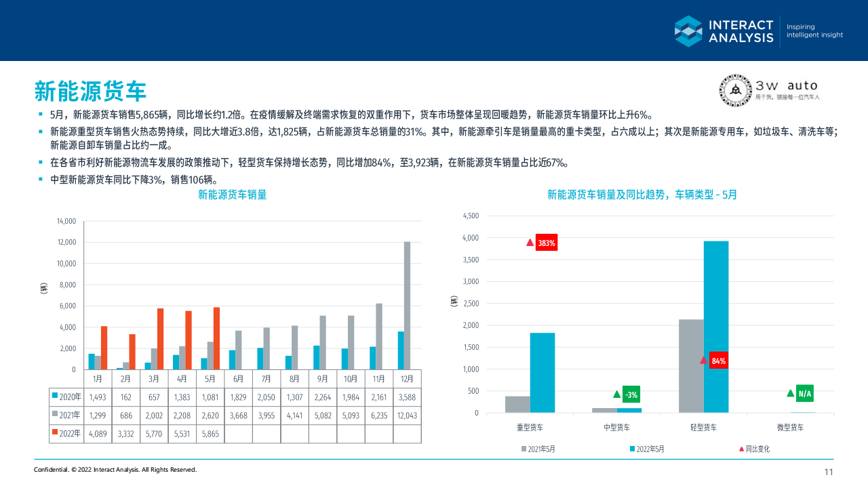The width and height of the screenshot is (868, 488).
Task: Click the gray 轻型货车 2021 bar
Action: click(691, 366)
